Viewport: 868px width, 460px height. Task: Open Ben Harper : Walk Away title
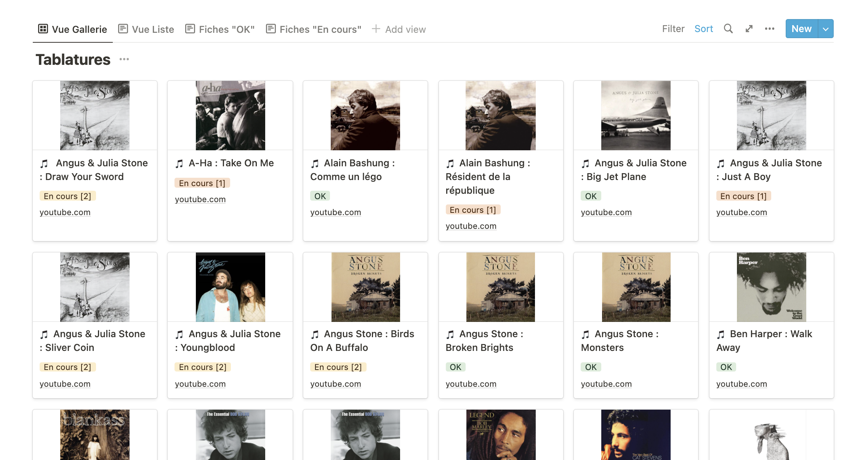(x=764, y=341)
